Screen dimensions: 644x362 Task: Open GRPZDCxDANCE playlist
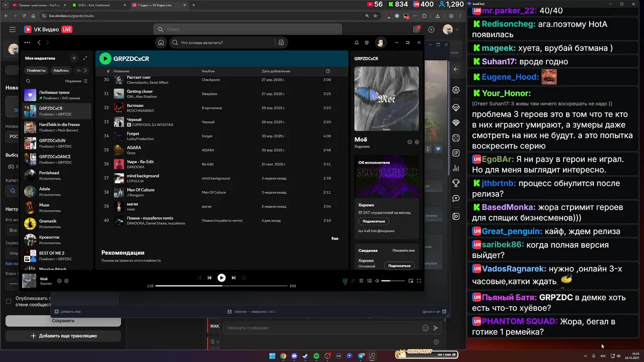pos(57,159)
